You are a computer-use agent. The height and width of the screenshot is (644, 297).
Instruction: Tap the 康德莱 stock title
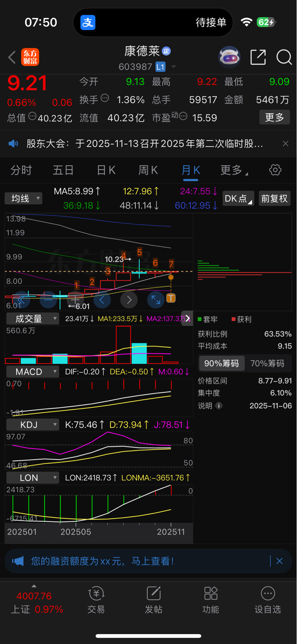coord(142,51)
